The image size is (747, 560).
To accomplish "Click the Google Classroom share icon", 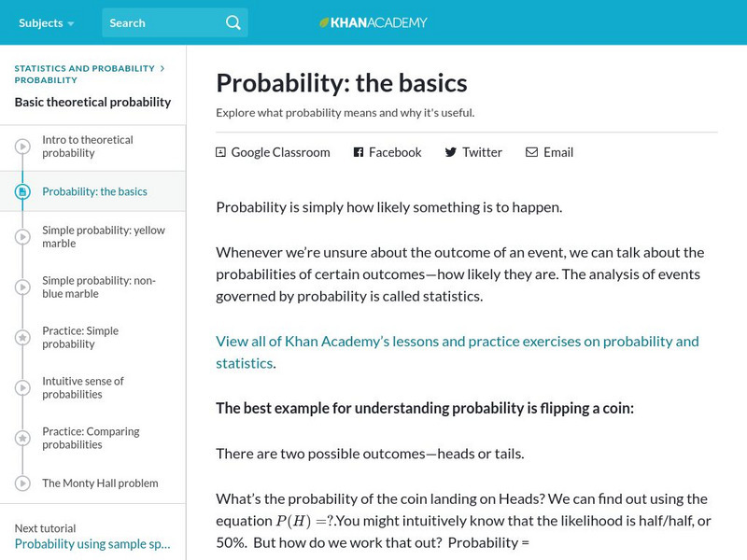I will click(x=221, y=152).
